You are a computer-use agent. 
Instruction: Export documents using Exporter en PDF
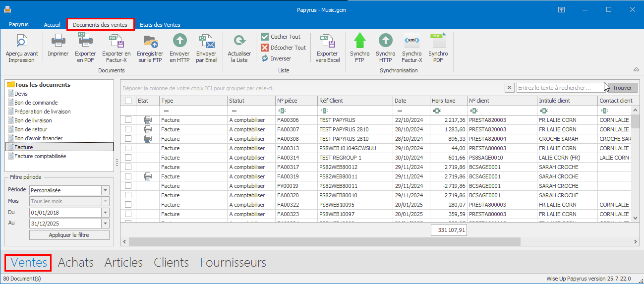tap(85, 49)
